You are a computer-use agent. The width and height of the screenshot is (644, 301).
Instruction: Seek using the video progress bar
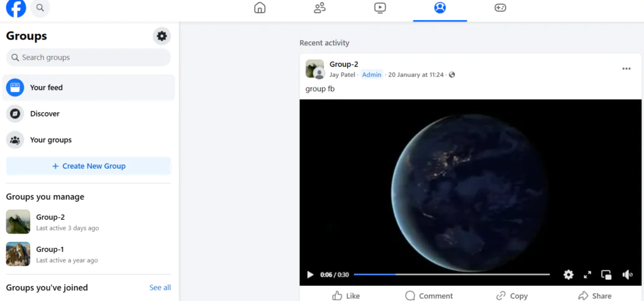(x=452, y=275)
